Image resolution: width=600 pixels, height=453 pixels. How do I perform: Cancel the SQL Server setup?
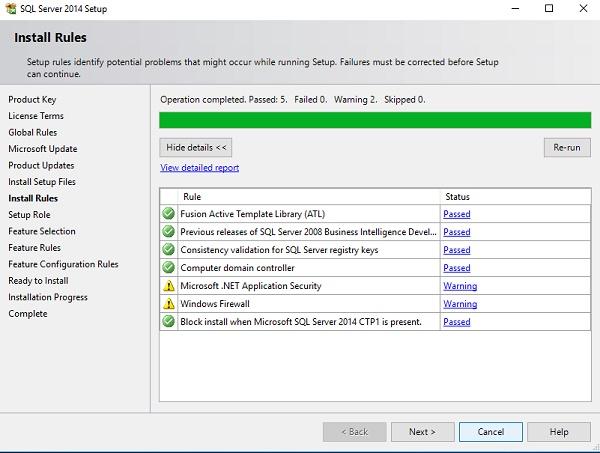(490, 432)
